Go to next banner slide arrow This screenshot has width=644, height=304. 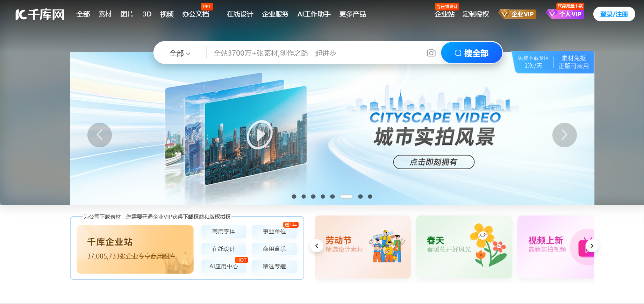564,135
